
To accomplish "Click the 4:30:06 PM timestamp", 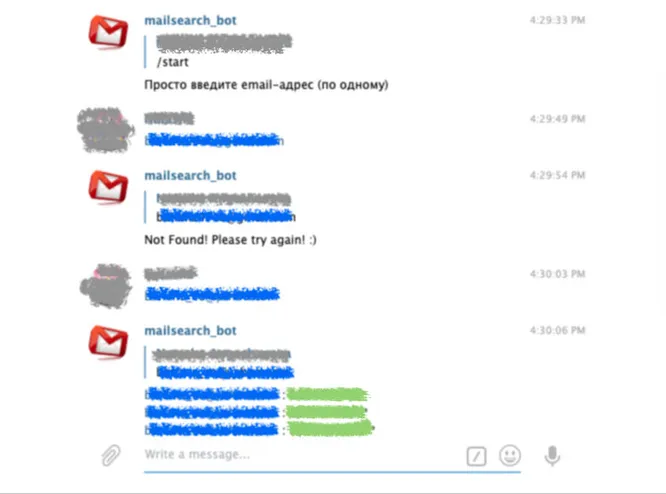I will coord(557,330).
